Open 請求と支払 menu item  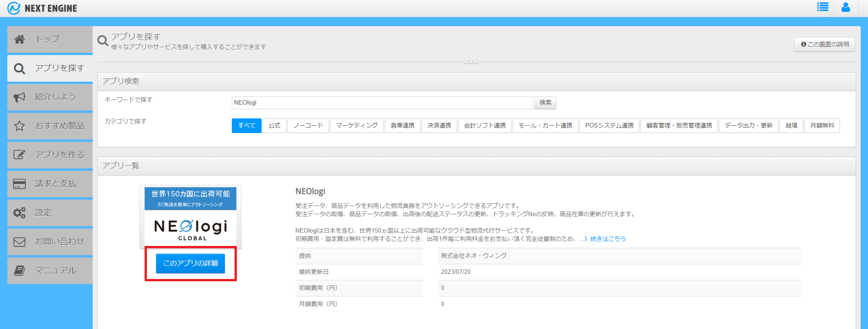pyautogui.click(x=50, y=184)
